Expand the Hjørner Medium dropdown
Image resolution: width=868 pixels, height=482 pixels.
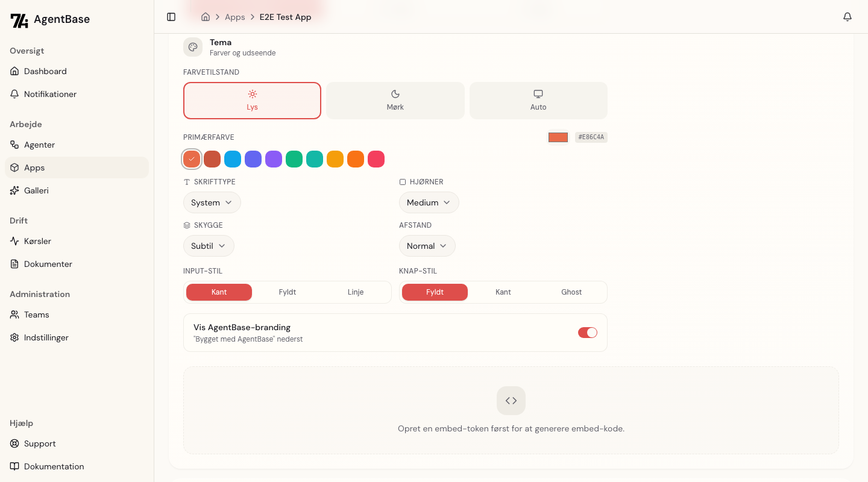click(429, 202)
